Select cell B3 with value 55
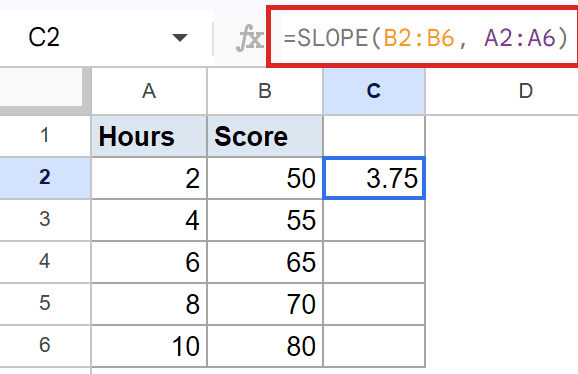Screen dimensions: 578x374 pos(265,220)
